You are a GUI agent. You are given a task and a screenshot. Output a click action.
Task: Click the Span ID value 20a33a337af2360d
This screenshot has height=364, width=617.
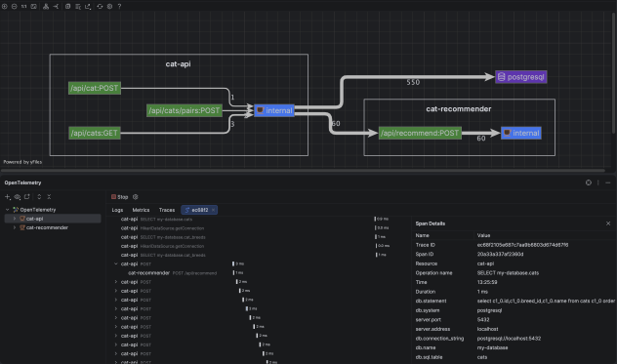[x=500, y=254]
